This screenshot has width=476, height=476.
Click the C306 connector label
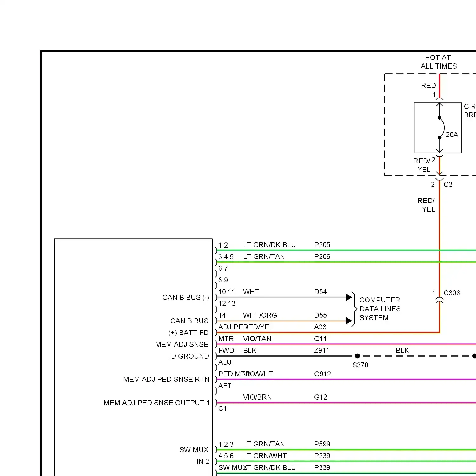(452, 293)
